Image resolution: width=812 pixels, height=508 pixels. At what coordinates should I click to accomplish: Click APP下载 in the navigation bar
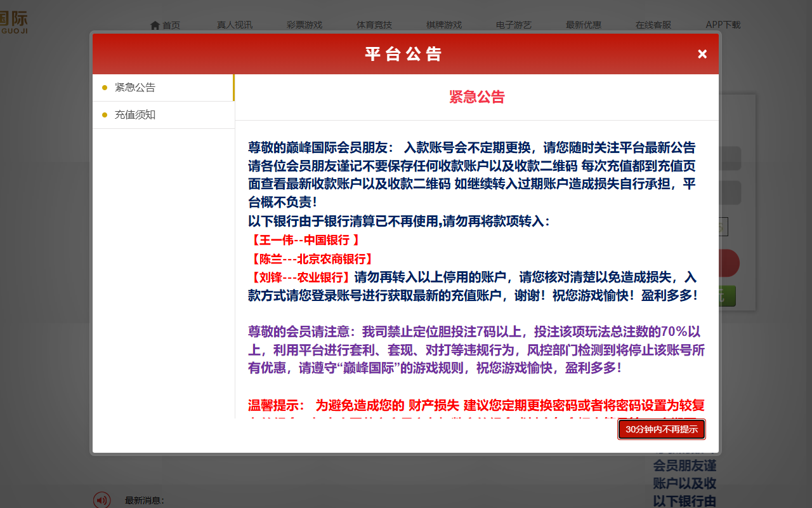coord(723,25)
